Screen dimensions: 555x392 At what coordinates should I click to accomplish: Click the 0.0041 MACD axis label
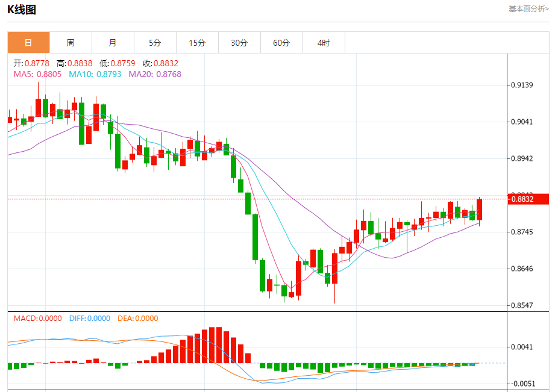tap(522, 347)
